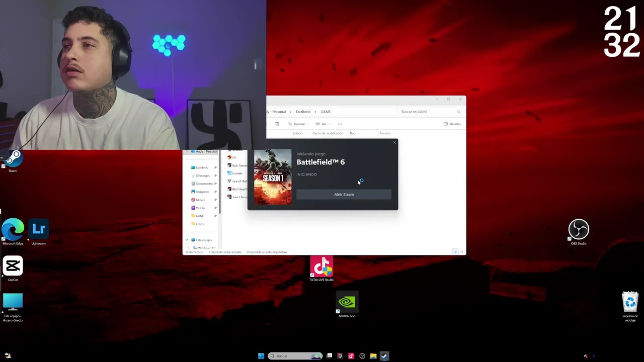
Task: Select the Red Dead shortcut file
Action: (236, 189)
